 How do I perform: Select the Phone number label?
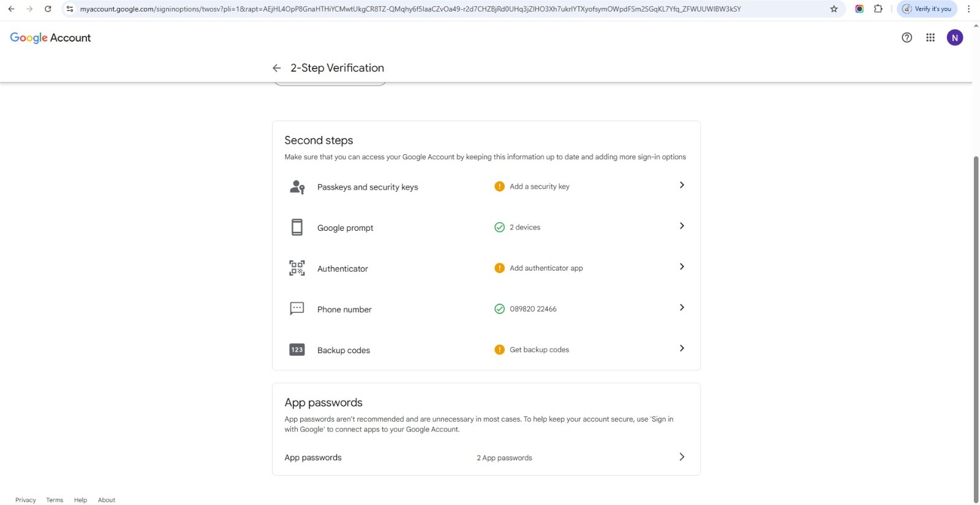pyautogui.click(x=344, y=310)
